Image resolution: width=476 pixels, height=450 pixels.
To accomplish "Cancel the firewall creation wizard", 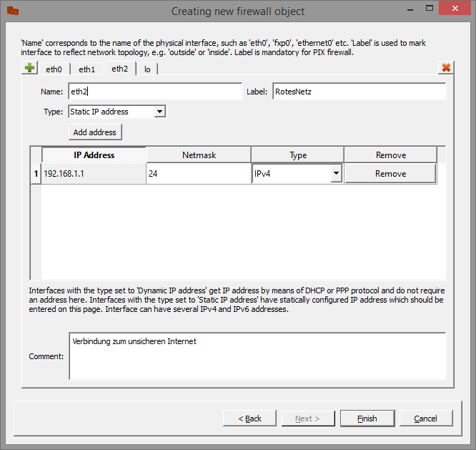I will [x=425, y=419].
